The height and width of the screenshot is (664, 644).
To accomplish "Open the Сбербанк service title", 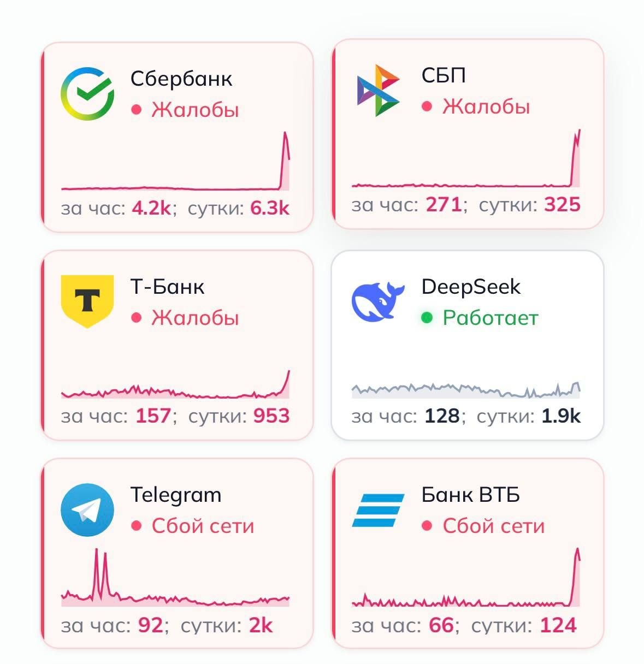I will tap(181, 79).
